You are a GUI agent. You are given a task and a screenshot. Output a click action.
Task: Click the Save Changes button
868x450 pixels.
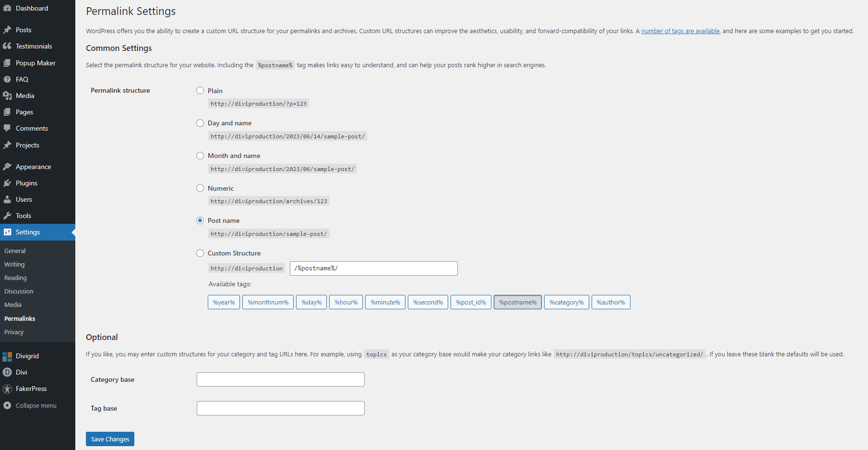coord(110,439)
